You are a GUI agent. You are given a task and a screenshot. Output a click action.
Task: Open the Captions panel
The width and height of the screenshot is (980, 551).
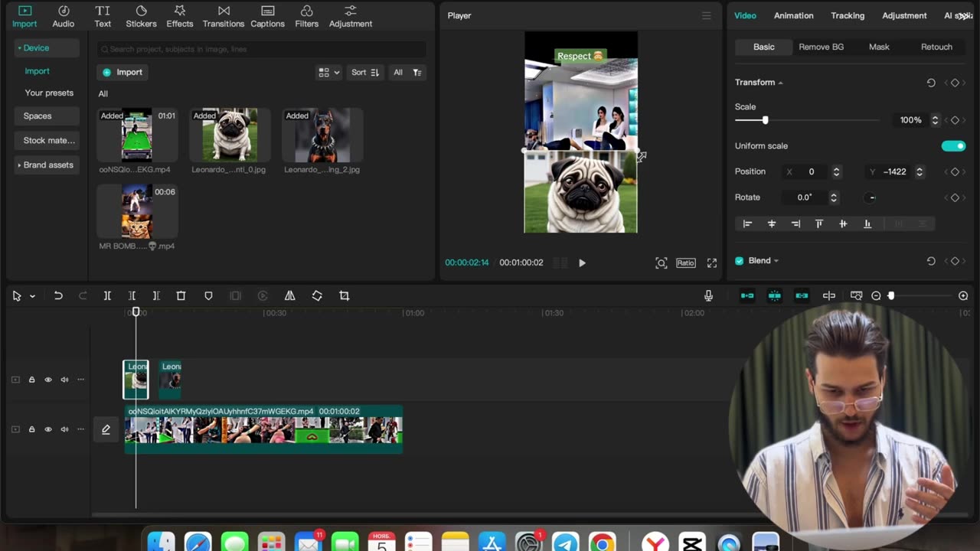tap(268, 16)
